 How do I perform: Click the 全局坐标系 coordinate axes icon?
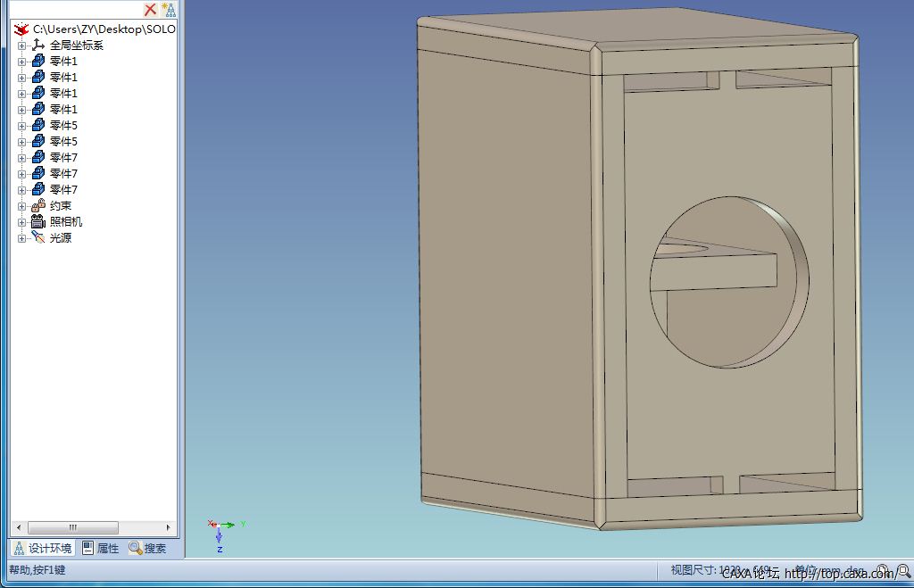pyautogui.click(x=37, y=46)
